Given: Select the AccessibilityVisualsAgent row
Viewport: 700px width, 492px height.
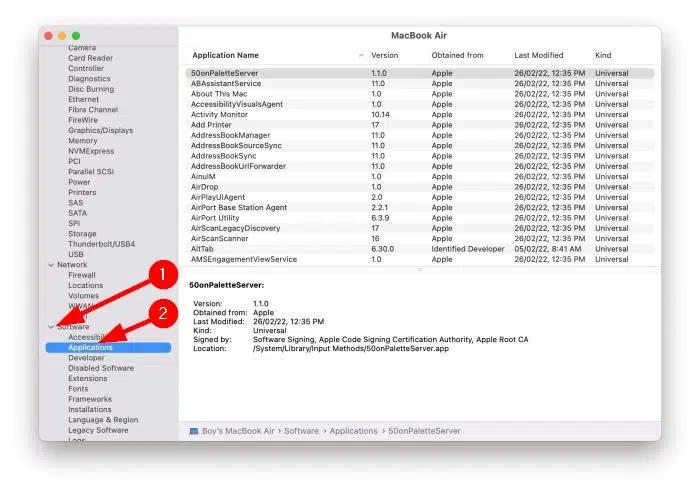Looking at the screenshot, I should [x=420, y=104].
